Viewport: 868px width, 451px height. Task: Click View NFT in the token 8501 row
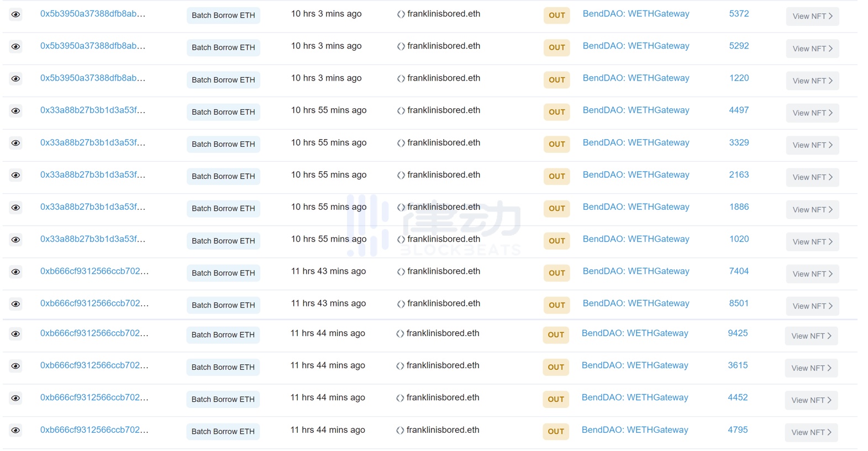[812, 306]
